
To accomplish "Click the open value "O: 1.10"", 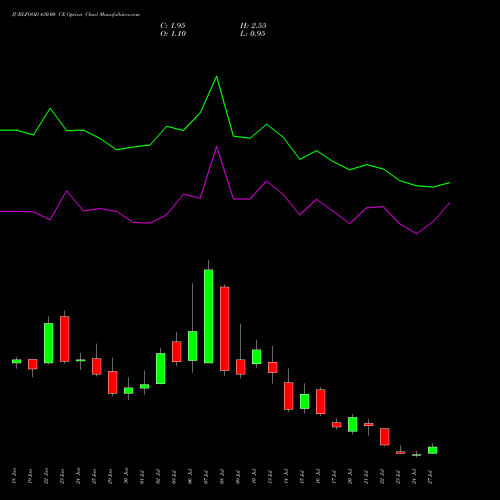I will tap(173, 34).
